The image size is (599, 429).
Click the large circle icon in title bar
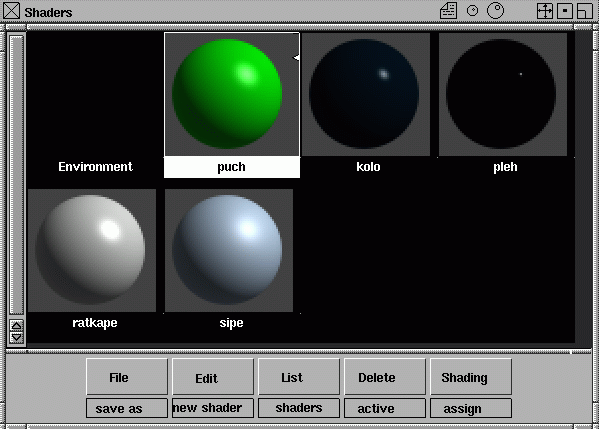[495, 11]
